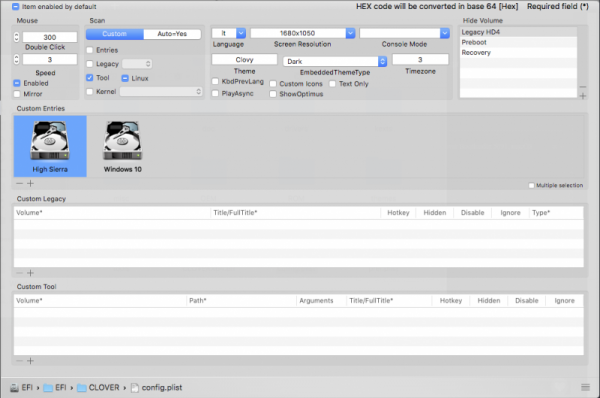
Task: Remove a Custom Legacy row
Action: pos(20,273)
